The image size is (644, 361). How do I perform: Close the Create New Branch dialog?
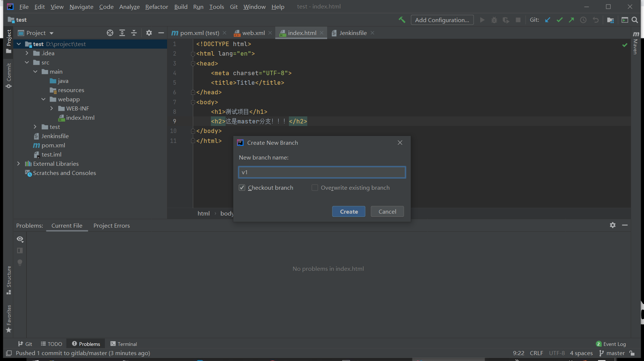point(400,143)
